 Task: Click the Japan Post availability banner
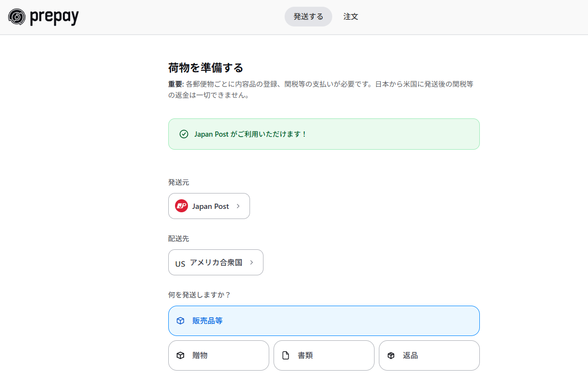pos(324,134)
